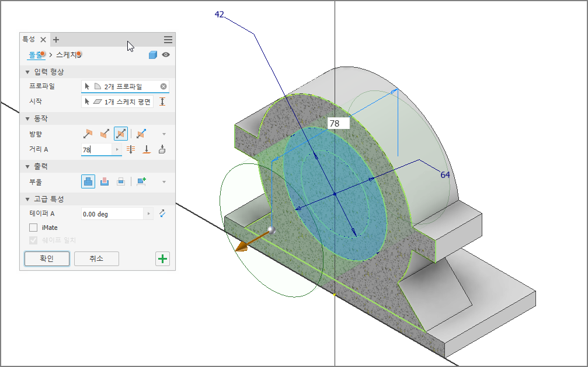This screenshot has width=588, height=367.
Task: Toggle solid output mode blue cube icon
Action: (152, 55)
